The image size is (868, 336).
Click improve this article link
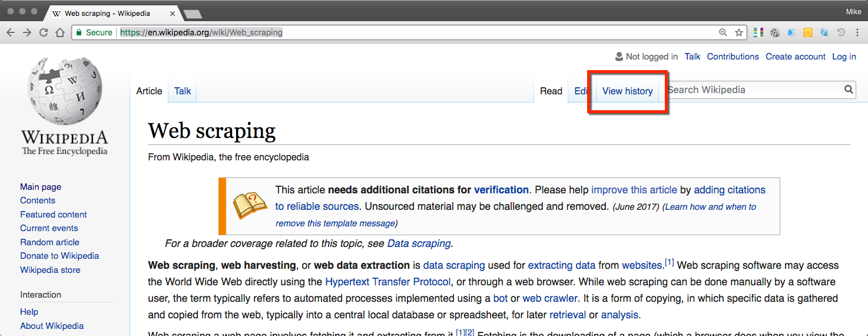click(x=634, y=190)
